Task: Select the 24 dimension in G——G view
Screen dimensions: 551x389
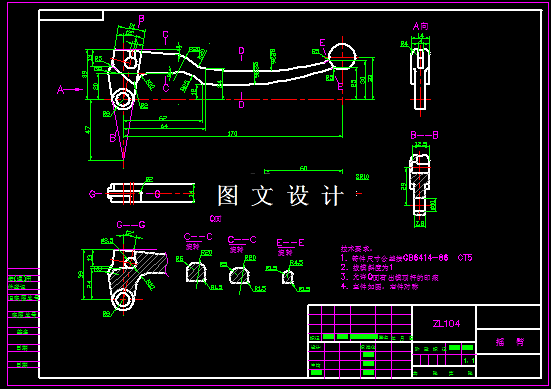Action: (x=90, y=284)
